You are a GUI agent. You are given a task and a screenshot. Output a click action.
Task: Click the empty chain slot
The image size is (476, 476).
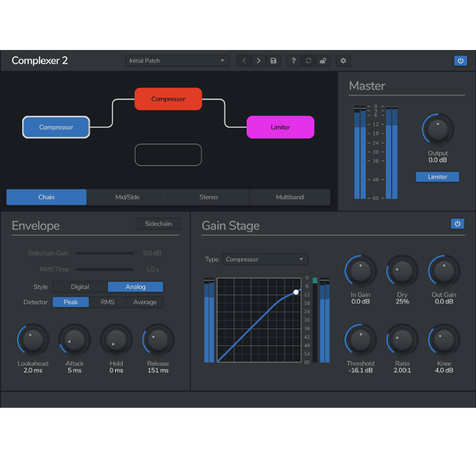(168, 155)
